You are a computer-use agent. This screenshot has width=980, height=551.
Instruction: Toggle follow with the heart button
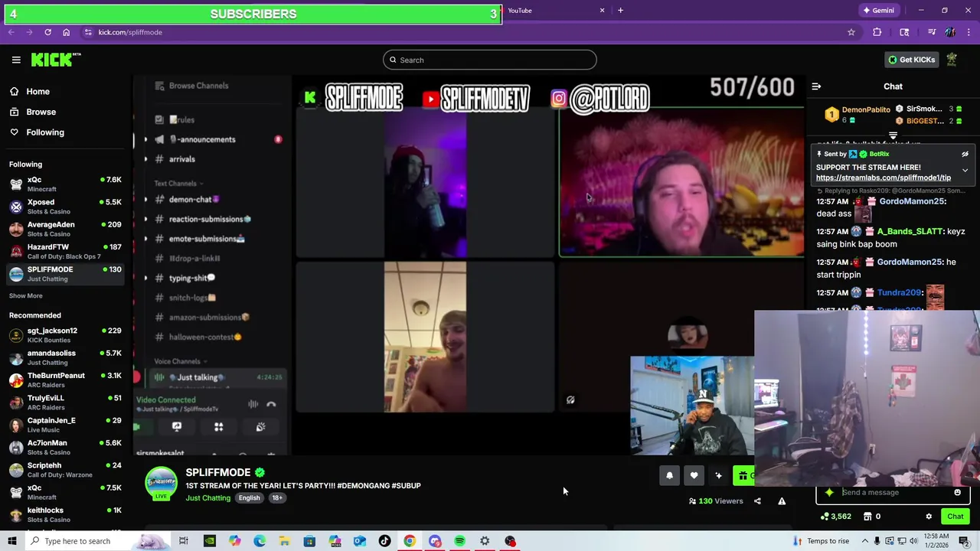tap(694, 475)
